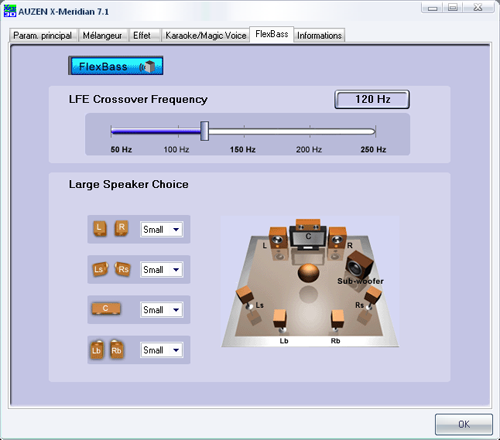
Task: Open the Lb/Rb speaker size dropdown
Action: click(x=161, y=350)
